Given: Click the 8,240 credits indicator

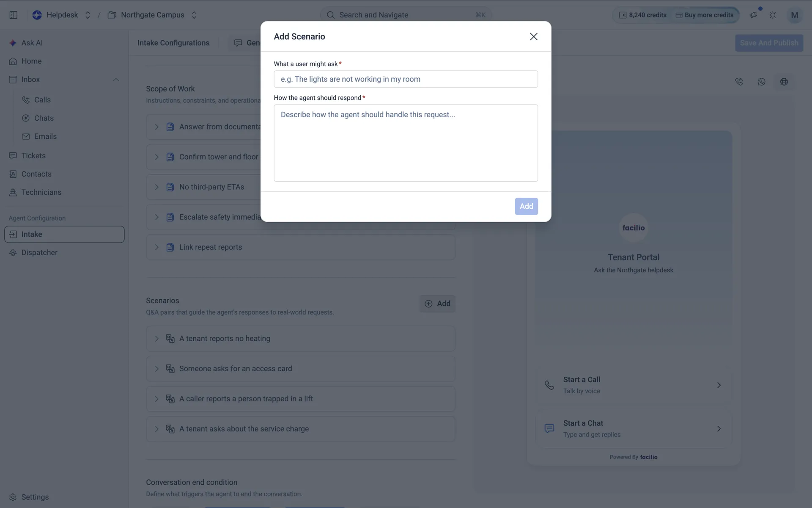Looking at the screenshot, I should click(x=642, y=15).
